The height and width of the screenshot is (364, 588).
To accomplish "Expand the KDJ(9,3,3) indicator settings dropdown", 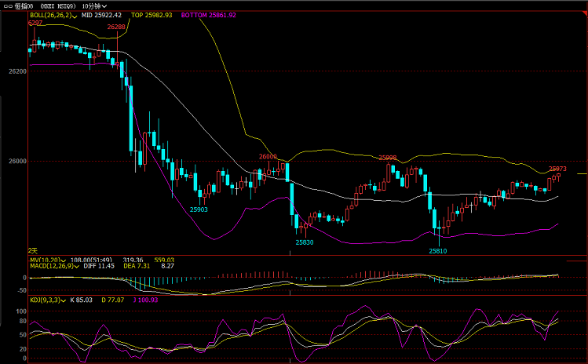I will click(64, 300).
